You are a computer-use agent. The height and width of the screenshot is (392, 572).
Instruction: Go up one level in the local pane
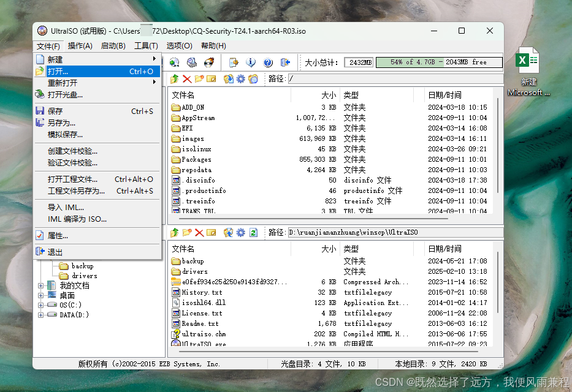(175, 232)
